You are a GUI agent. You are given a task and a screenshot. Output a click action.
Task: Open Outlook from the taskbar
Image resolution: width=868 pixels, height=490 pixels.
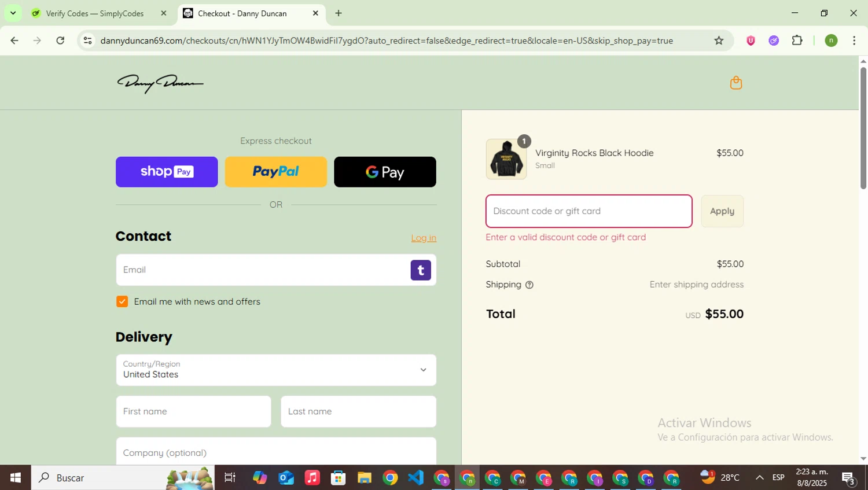[x=286, y=478]
